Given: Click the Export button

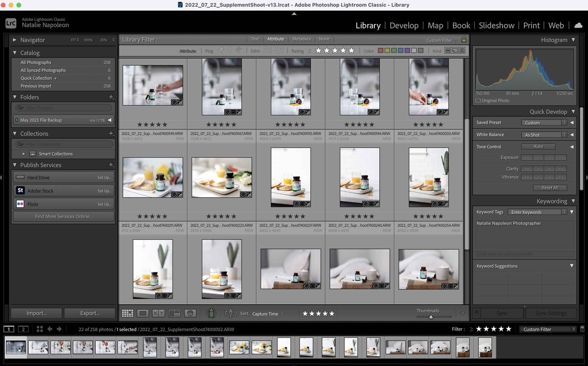Looking at the screenshot, I should [x=89, y=313].
